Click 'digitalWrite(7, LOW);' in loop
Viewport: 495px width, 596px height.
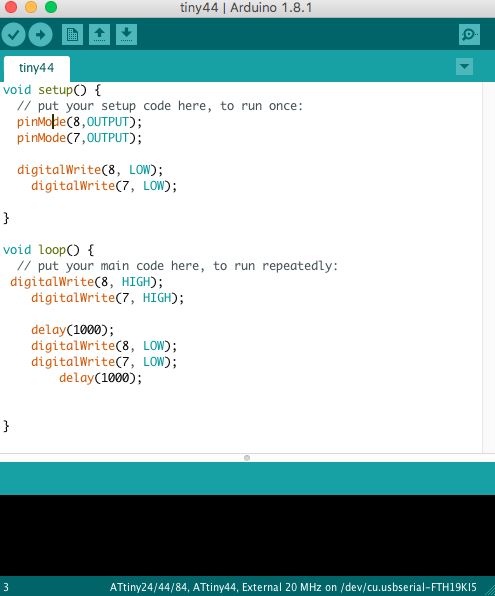coord(104,362)
